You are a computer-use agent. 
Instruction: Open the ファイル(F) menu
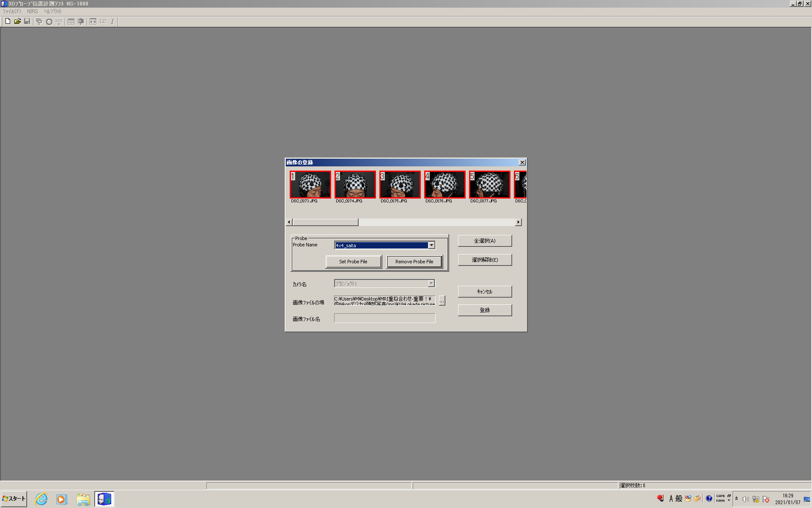[11, 11]
